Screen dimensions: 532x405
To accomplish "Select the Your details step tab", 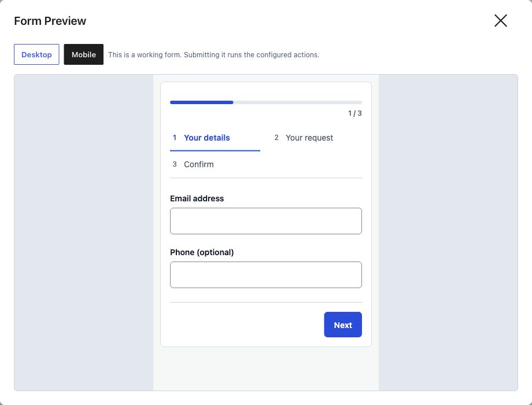I will [215, 138].
